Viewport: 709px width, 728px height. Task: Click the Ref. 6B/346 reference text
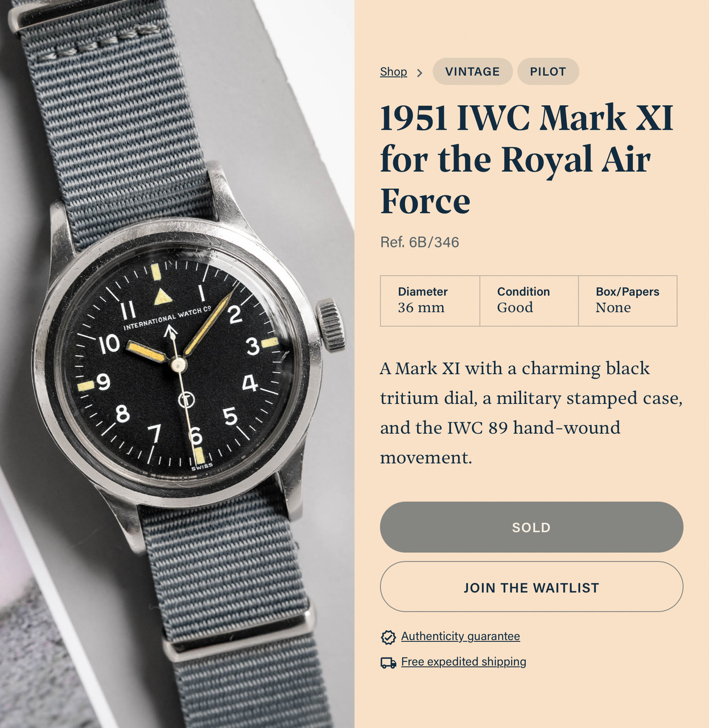pos(419,242)
